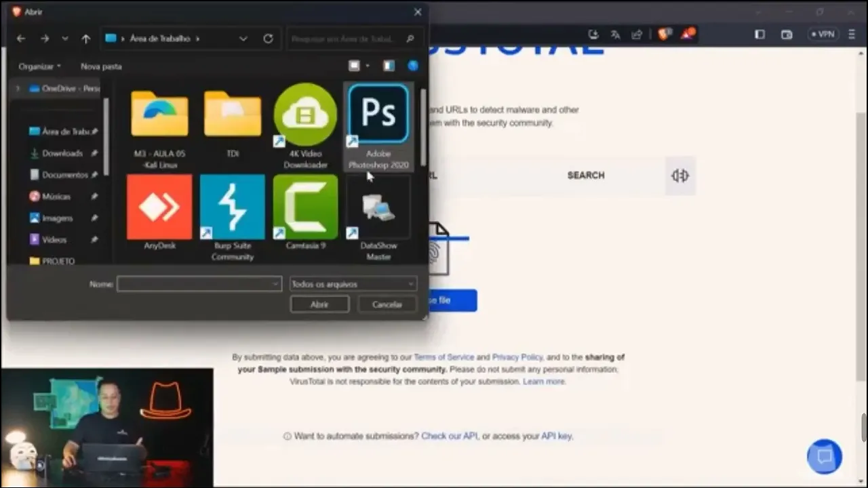Screen dimensions: 868x488
Task: Click the browser translate icon
Action: [x=616, y=34]
